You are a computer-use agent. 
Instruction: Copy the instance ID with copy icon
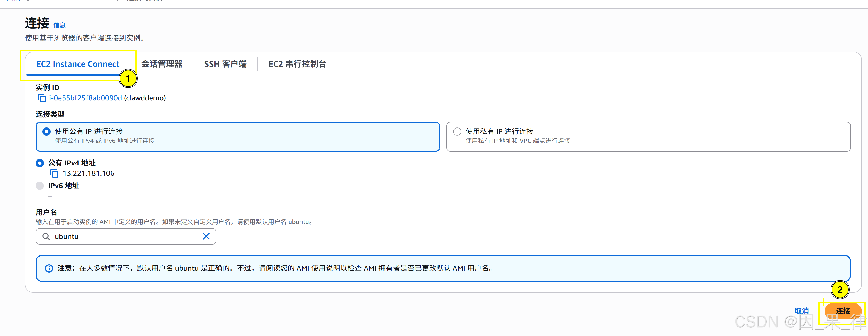tap(42, 98)
